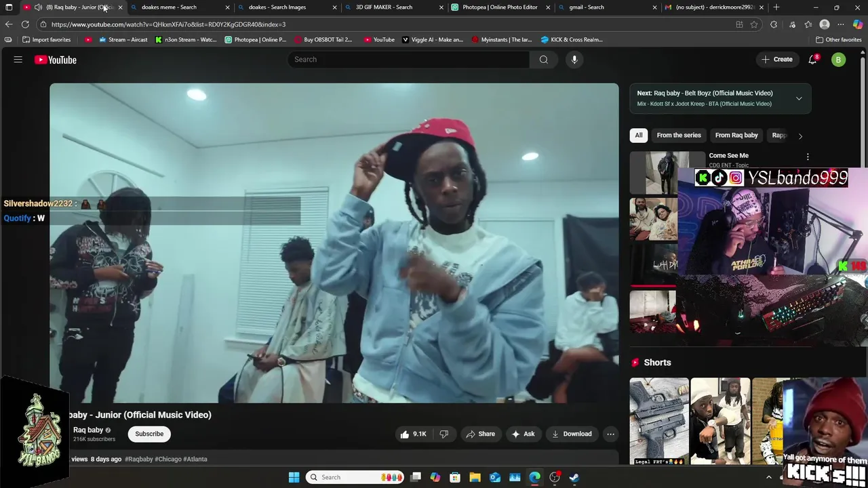The width and height of the screenshot is (868, 488).
Task: Click the #Chicago hashtag
Action: pyautogui.click(x=168, y=459)
